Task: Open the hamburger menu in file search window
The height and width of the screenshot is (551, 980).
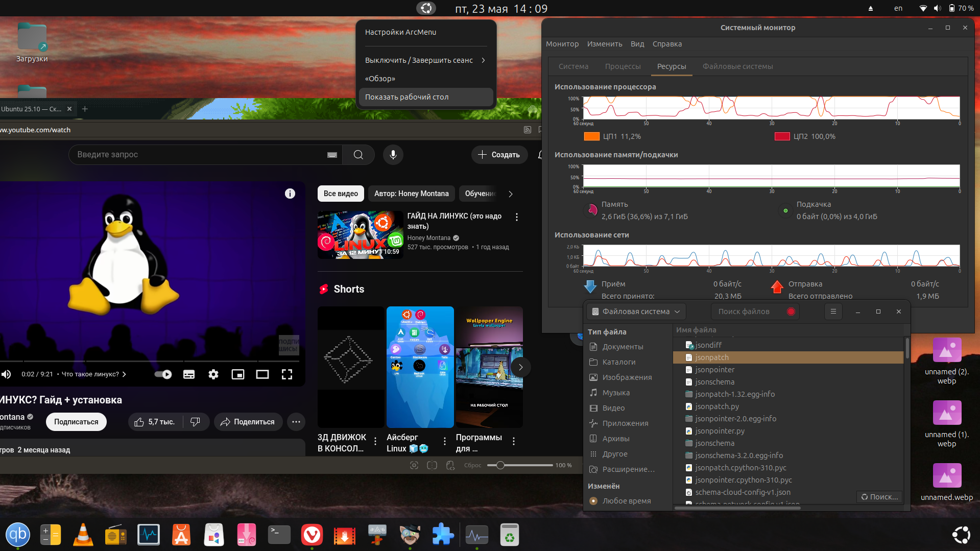Action: (833, 312)
